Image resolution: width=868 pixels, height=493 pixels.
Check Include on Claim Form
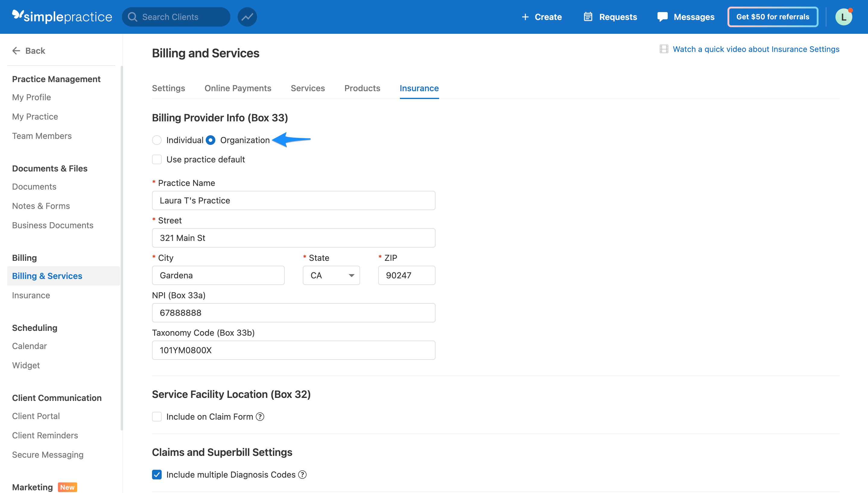point(157,417)
